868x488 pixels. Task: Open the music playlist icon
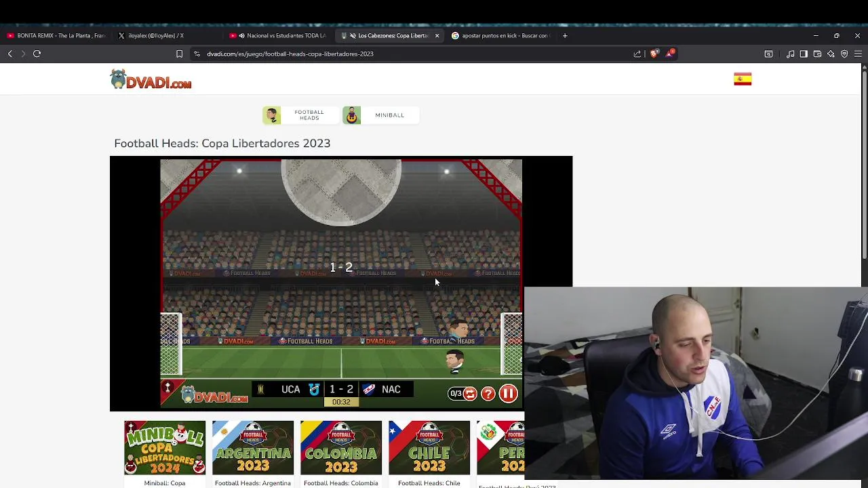tap(790, 54)
